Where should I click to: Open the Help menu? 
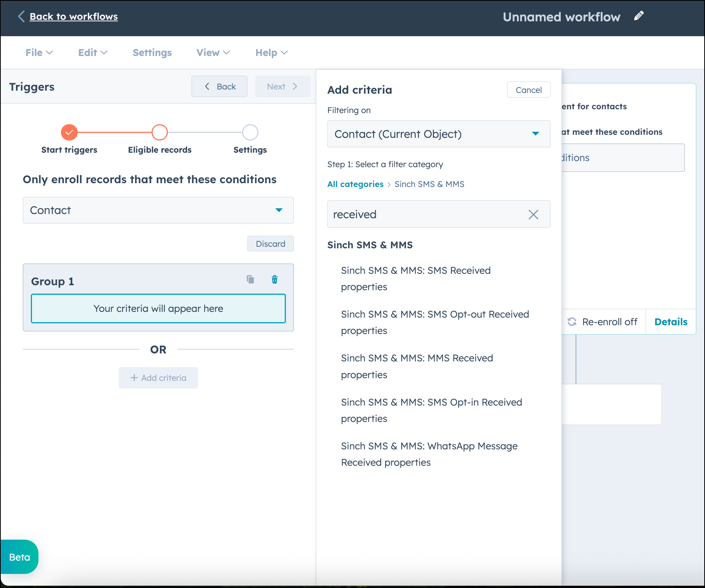[271, 53]
